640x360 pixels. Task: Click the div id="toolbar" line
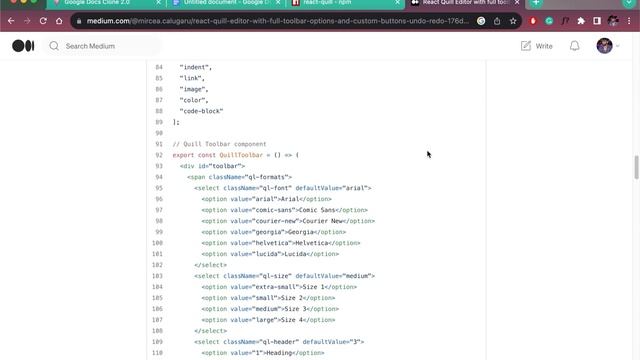212,166
